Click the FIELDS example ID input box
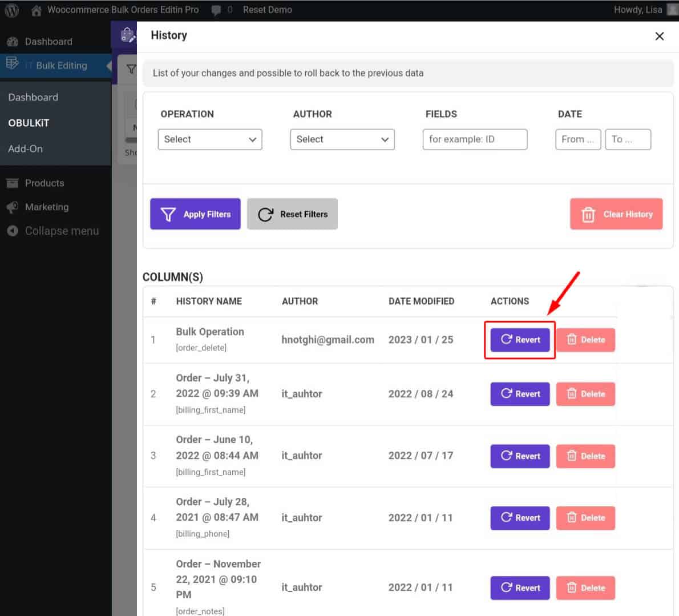Screen dimensions: 679x616 click(x=475, y=139)
